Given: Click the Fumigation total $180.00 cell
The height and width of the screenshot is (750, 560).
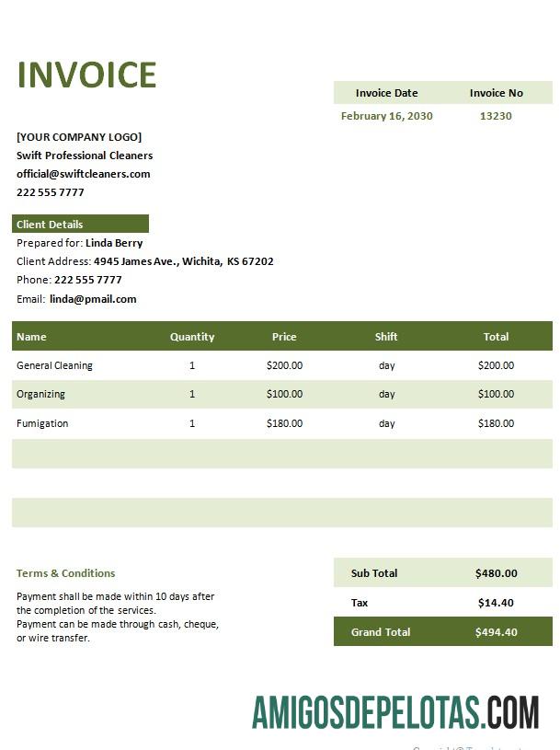Looking at the screenshot, I should 496,423.
